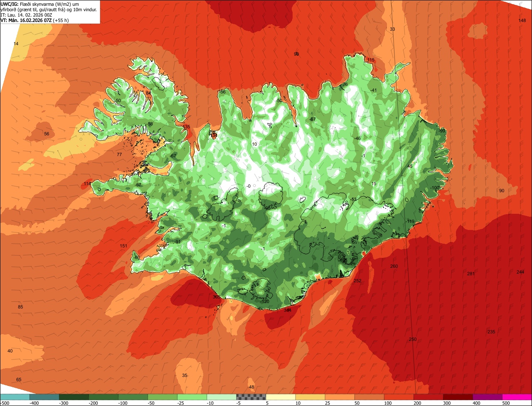Select the 85 value in the southwest ocean
Viewport: 532px width, 406px height.
[x=20, y=307]
